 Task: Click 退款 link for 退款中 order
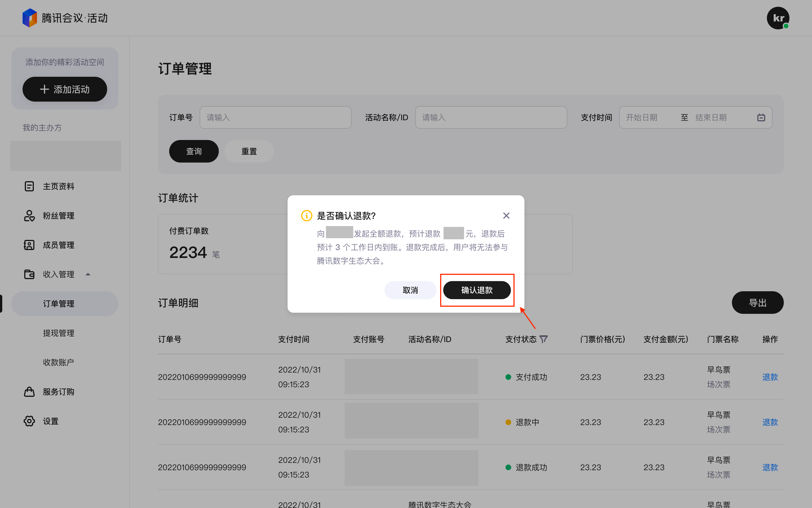tap(770, 422)
